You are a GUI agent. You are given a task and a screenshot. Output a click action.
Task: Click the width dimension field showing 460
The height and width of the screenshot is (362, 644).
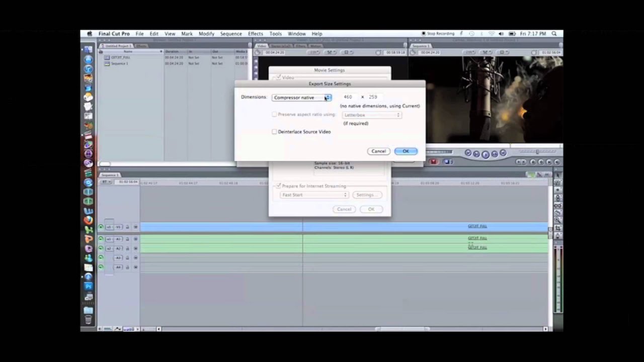(348, 97)
